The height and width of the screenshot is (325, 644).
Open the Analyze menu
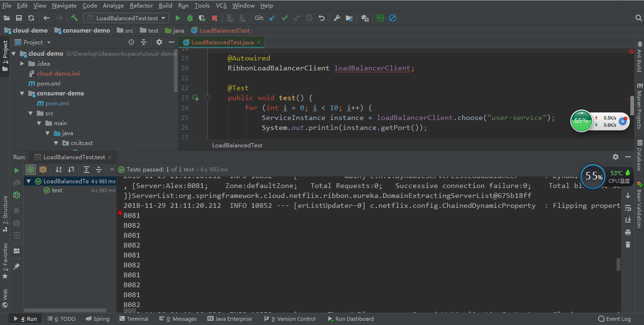pos(113,6)
